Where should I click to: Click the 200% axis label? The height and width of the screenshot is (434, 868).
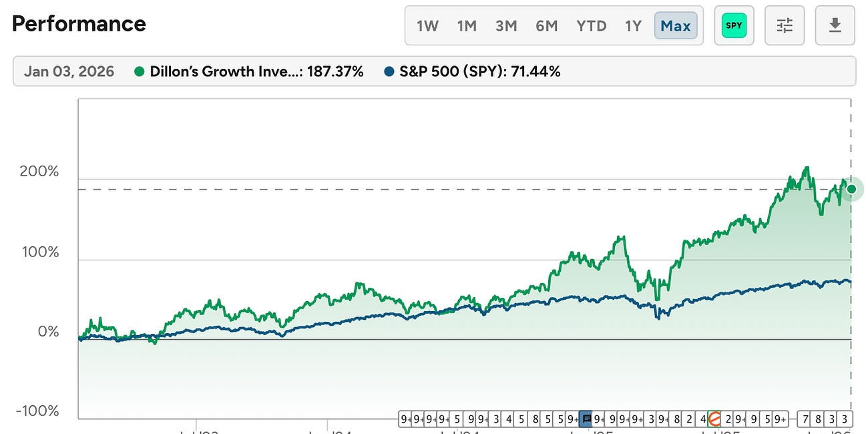[39, 172]
